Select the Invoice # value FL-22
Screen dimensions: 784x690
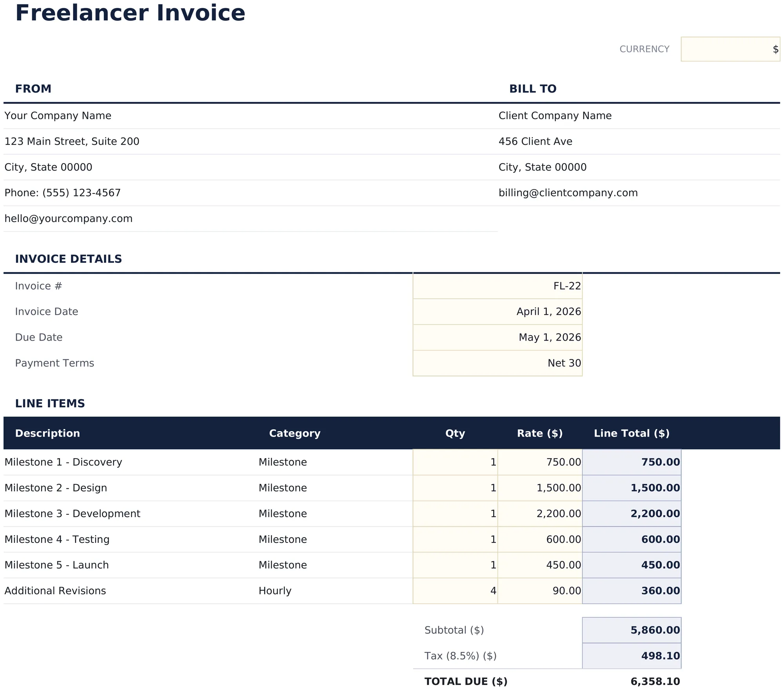[x=497, y=286]
